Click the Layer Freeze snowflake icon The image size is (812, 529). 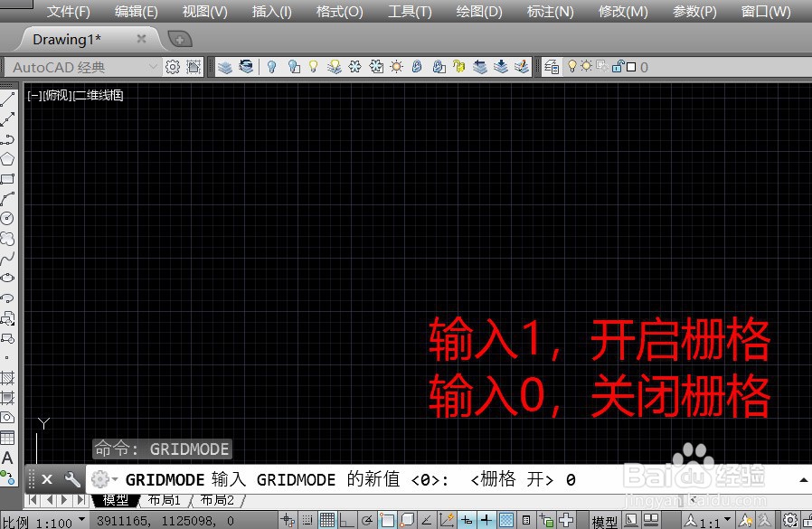[x=354, y=67]
